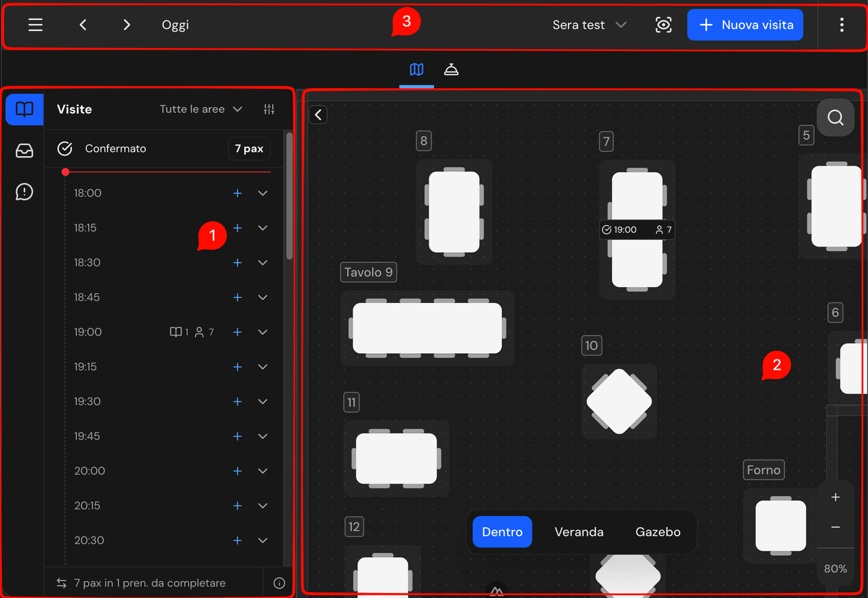Switch to the floor map tab
868x598 pixels.
pos(416,70)
